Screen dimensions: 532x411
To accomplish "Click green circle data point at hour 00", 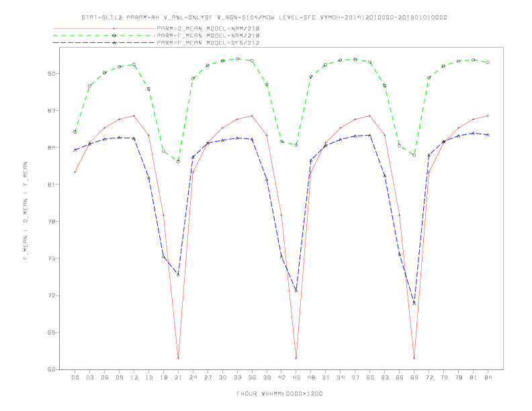I will pyautogui.click(x=75, y=132).
